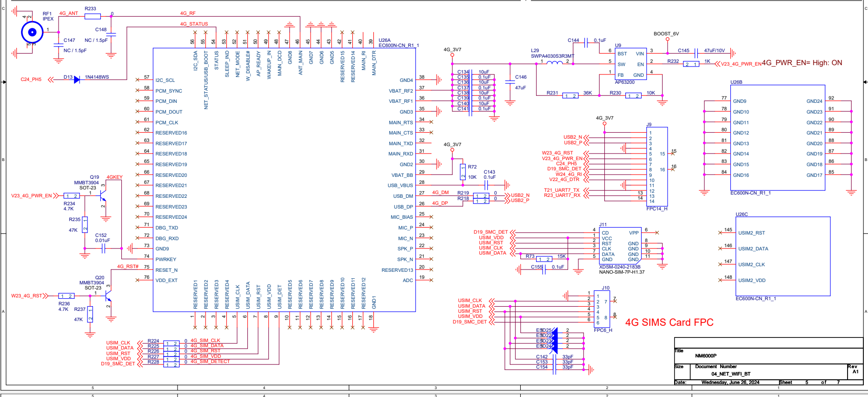
Task: Select the C146 47uF capacitor symbol
Action: coord(510,82)
